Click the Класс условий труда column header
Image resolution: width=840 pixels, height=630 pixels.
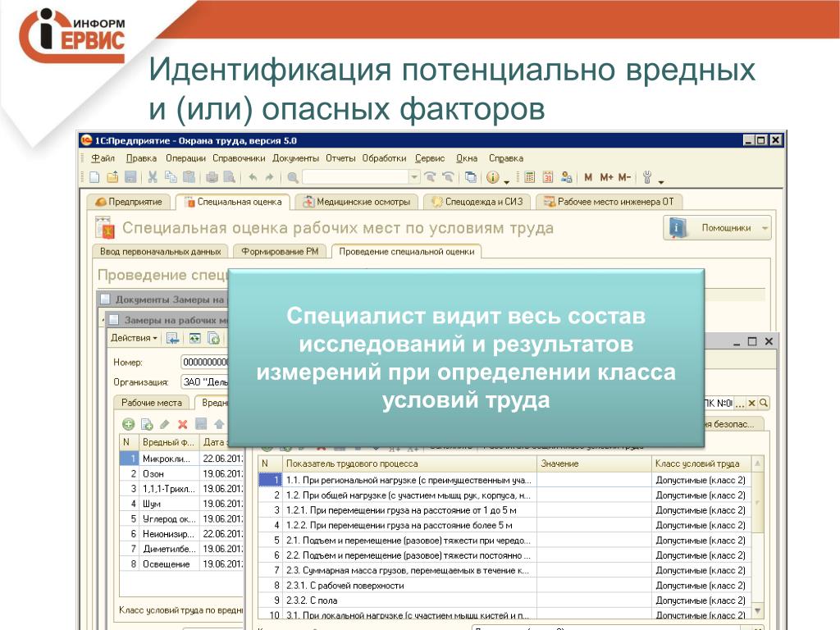pos(701,464)
